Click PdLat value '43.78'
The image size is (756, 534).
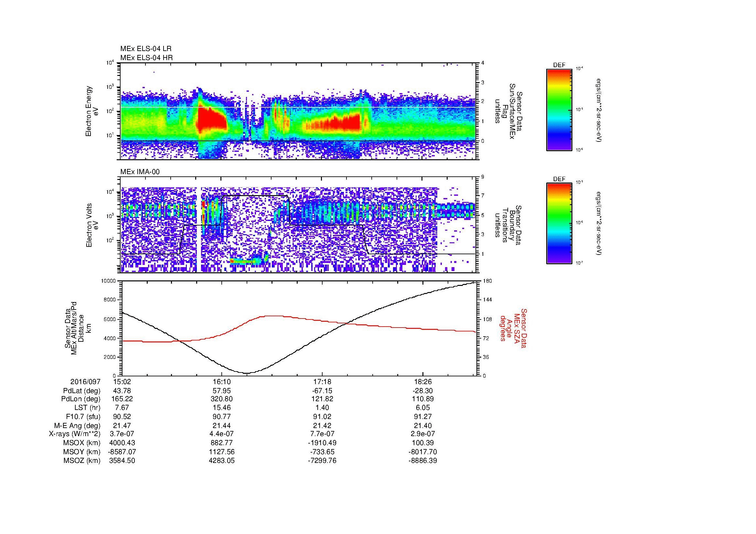122,391
